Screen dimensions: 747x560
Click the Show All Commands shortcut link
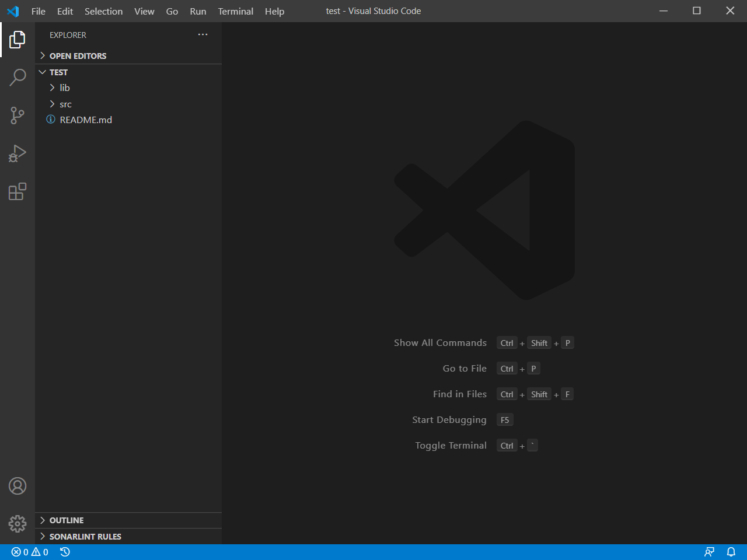click(440, 342)
